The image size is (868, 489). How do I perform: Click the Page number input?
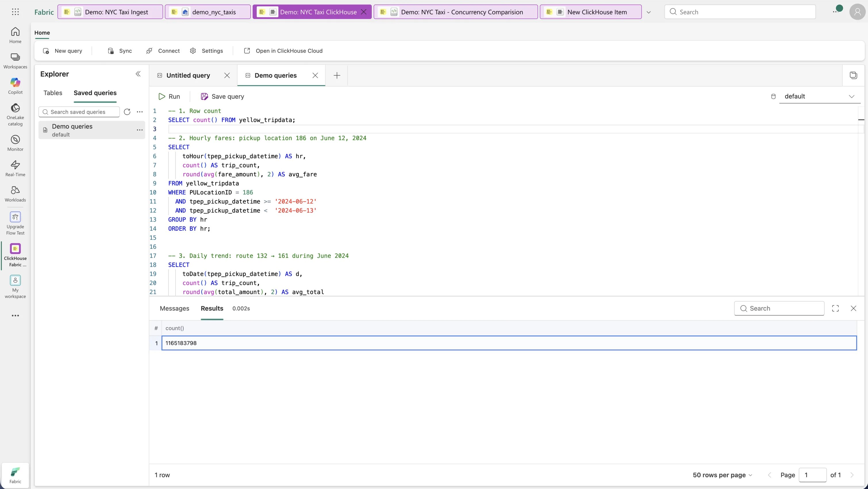click(x=812, y=475)
